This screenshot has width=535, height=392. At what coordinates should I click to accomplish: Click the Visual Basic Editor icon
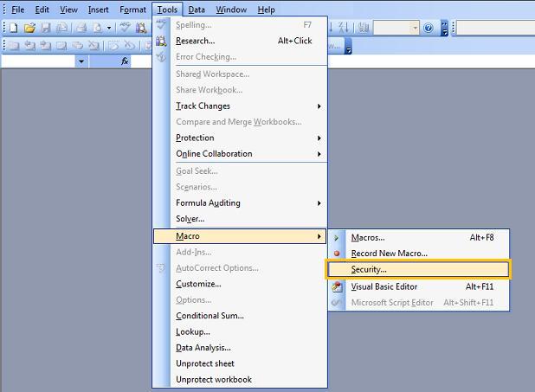pyautogui.click(x=338, y=286)
